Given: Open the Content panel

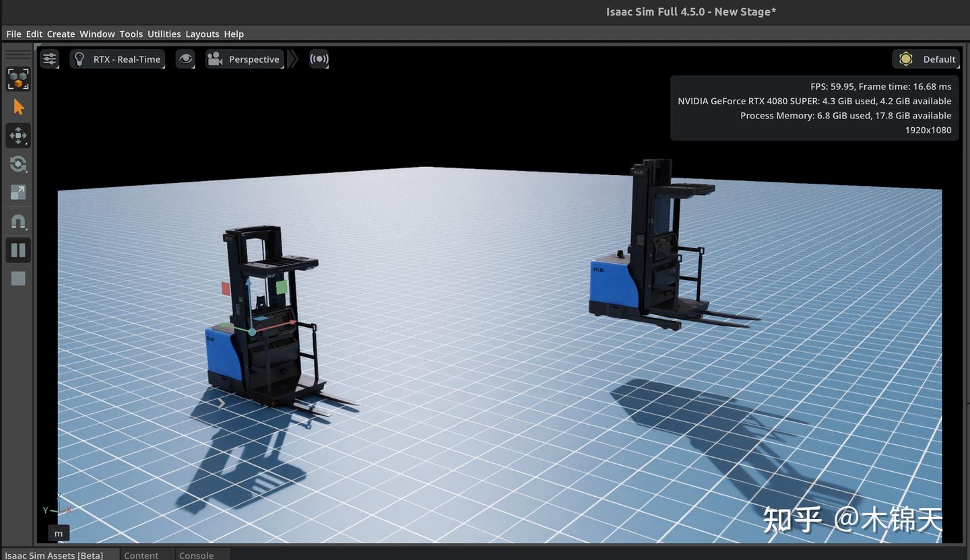Looking at the screenshot, I should point(141,555).
